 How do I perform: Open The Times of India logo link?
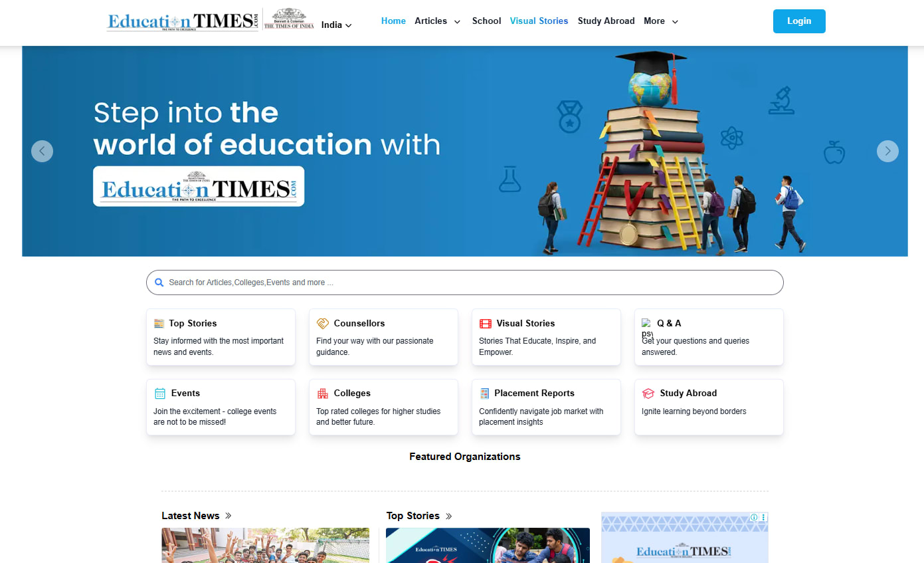[x=289, y=19]
